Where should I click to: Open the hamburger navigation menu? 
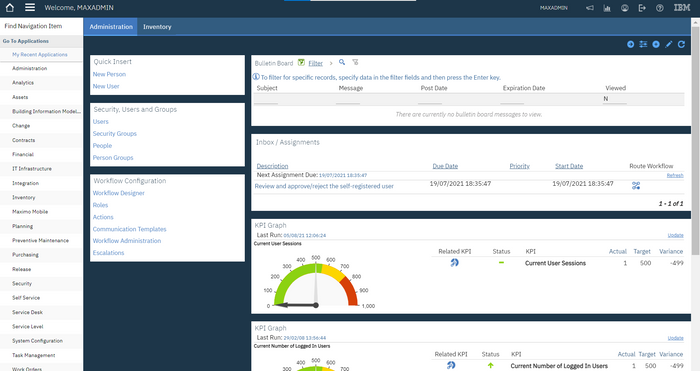click(30, 8)
